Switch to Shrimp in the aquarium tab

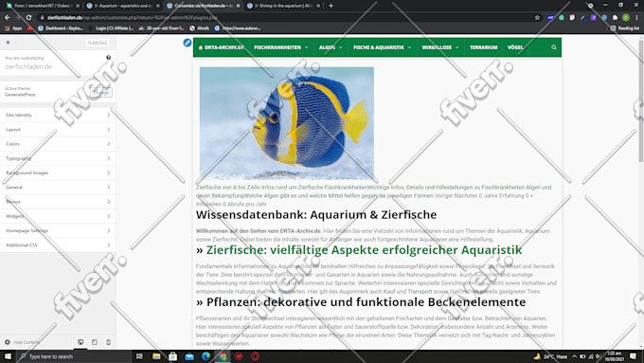click(x=283, y=6)
